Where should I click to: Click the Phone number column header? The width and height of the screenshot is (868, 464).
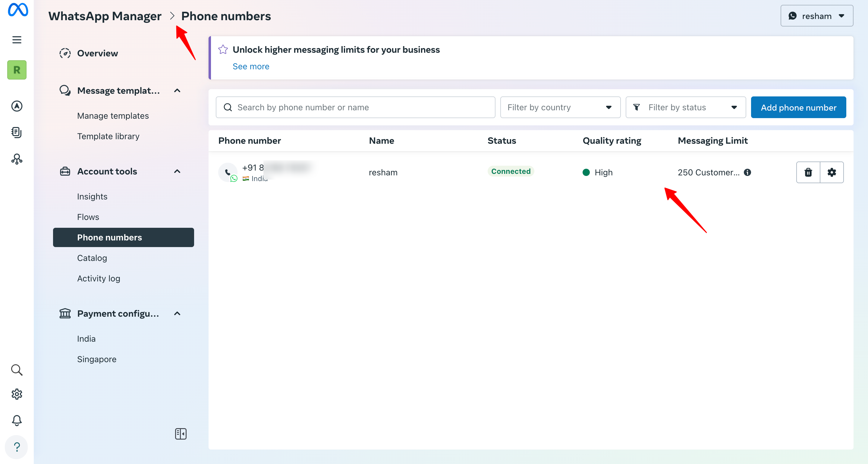coord(249,140)
